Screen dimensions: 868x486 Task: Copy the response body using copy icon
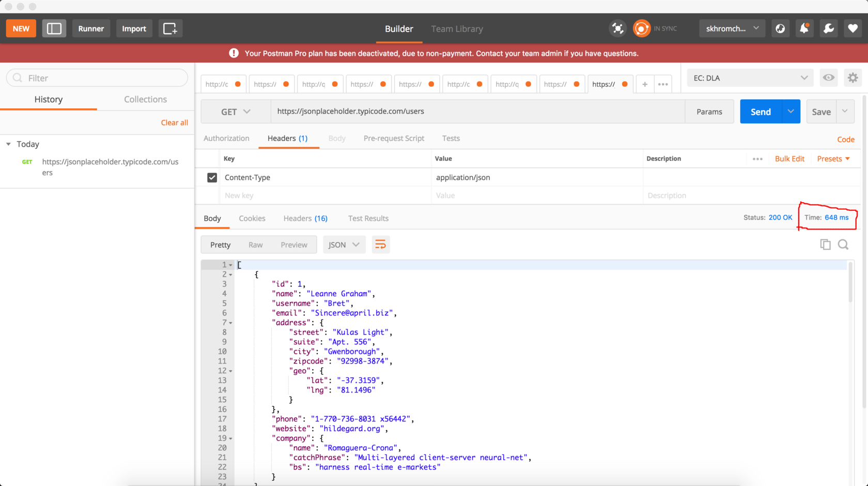click(825, 244)
